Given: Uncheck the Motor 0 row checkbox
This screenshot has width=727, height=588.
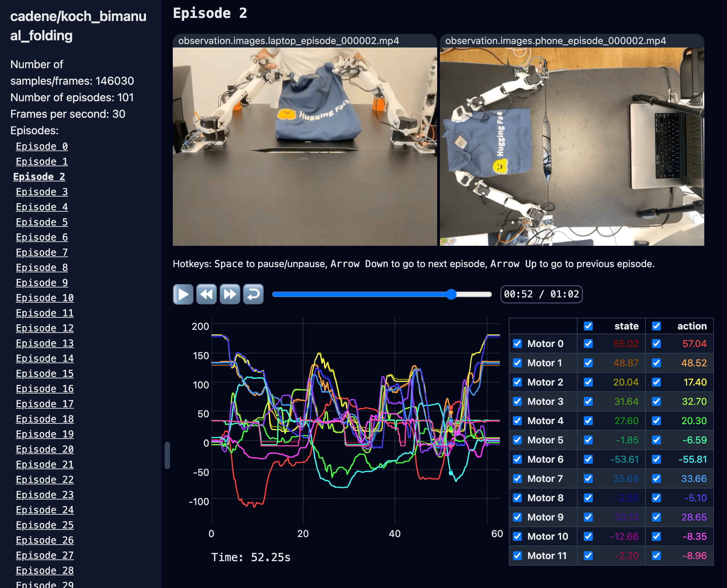Looking at the screenshot, I should pos(517,344).
